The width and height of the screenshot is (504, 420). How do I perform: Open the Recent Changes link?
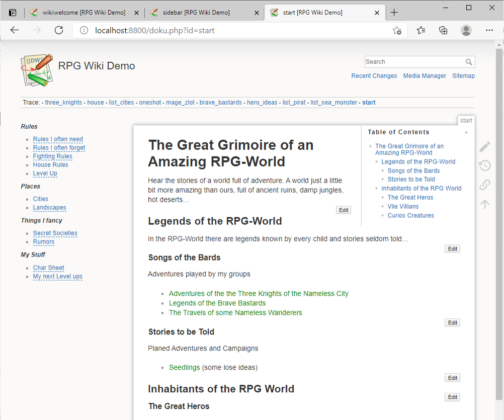tap(374, 75)
